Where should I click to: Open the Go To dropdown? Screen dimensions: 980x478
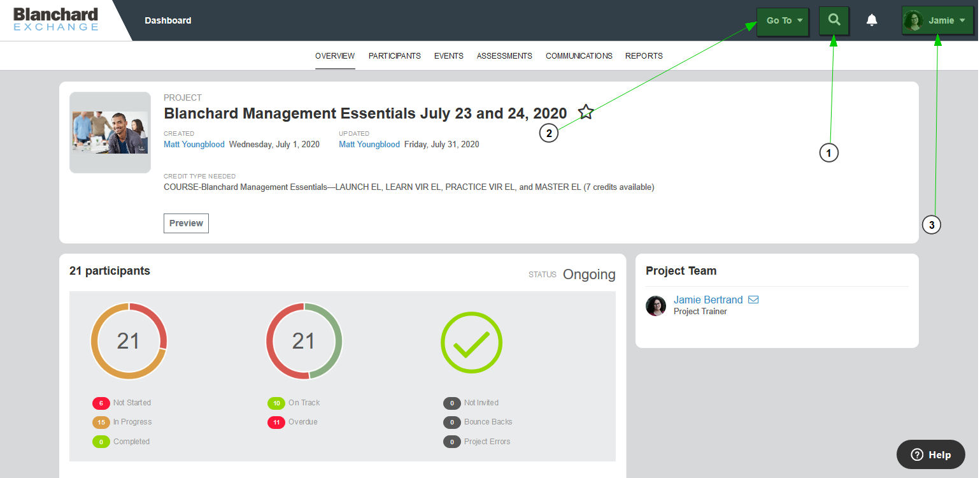[x=783, y=20]
